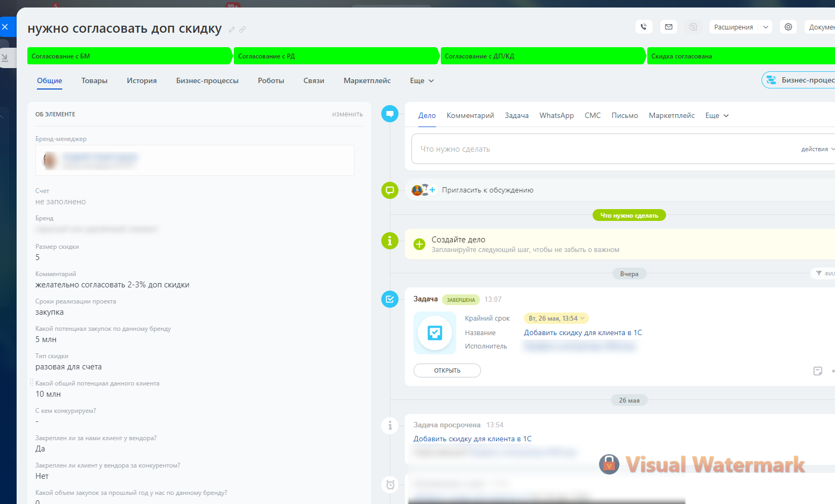Click the green info timeline icon
This screenshot has width=835, height=504.
[x=390, y=241]
